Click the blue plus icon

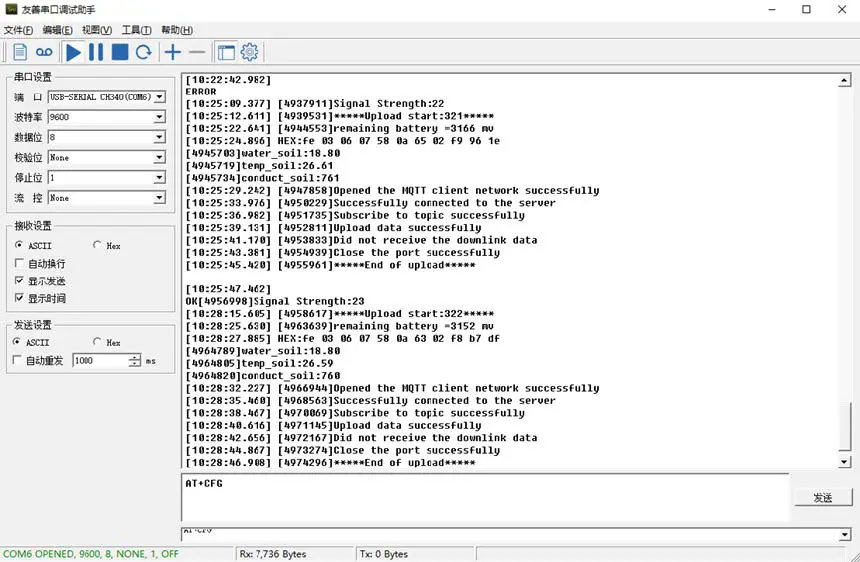(173, 52)
